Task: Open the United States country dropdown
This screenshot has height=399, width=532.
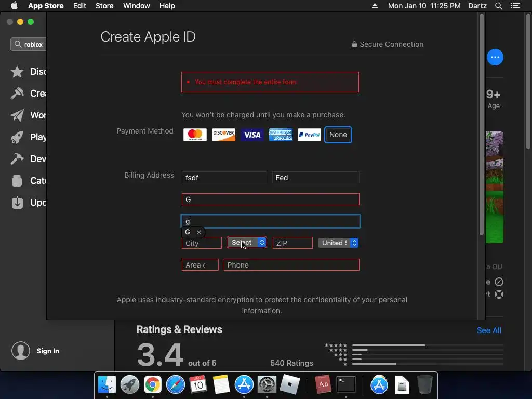Action: pyautogui.click(x=338, y=243)
